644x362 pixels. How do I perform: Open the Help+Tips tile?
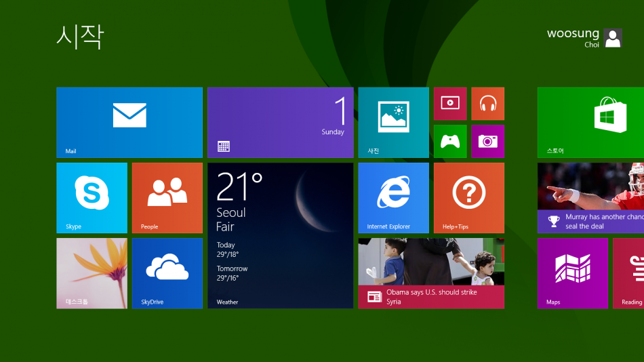tap(469, 198)
